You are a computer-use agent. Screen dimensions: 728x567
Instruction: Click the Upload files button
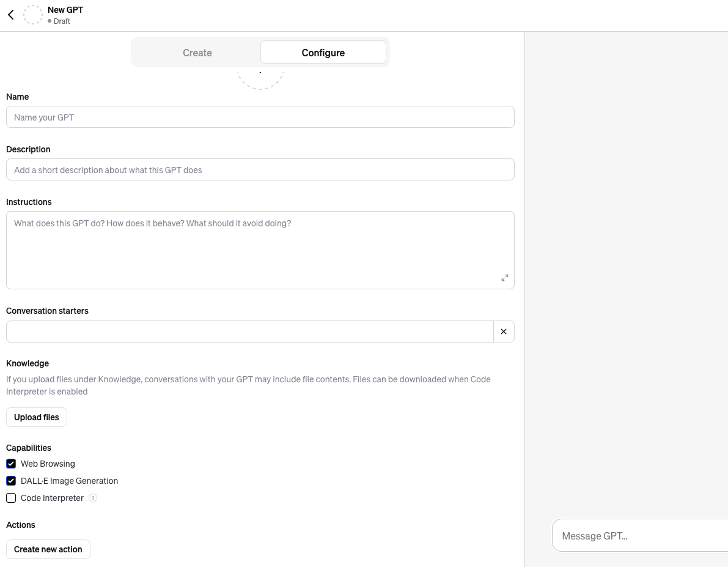(37, 417)
